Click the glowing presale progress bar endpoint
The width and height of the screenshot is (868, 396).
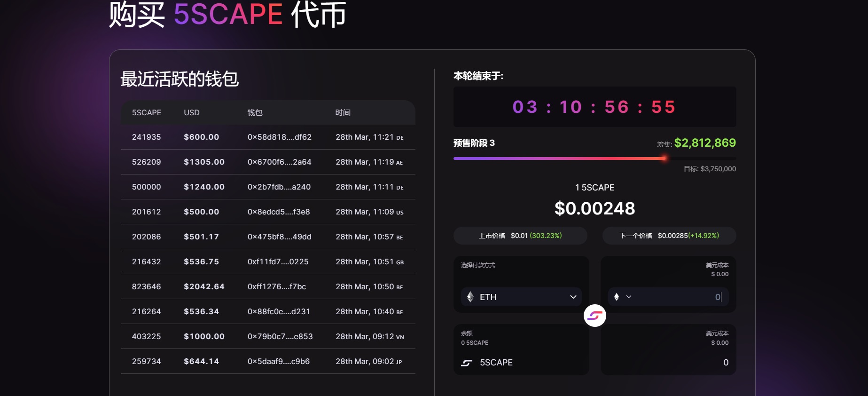coord(664,158)
